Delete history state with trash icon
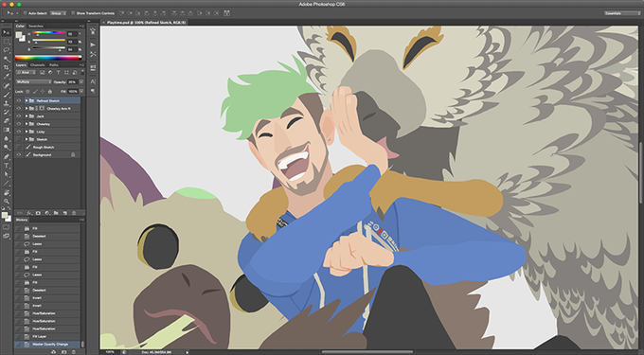 tap(74, 352)
